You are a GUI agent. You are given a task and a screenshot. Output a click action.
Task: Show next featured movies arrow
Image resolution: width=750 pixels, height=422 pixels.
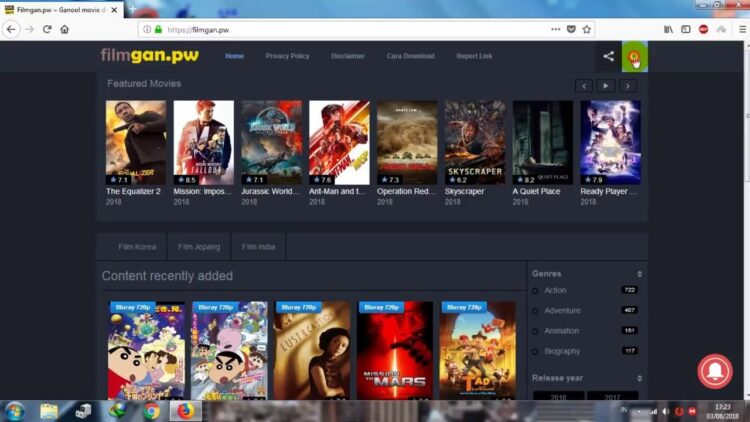click(x=628, y=86)
